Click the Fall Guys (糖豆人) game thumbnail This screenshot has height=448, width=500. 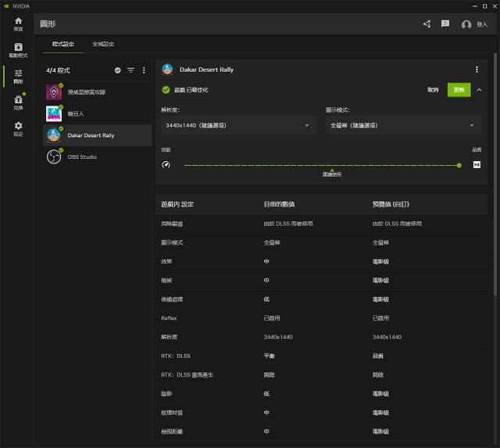pyautogui.click(x=54, y=113)
